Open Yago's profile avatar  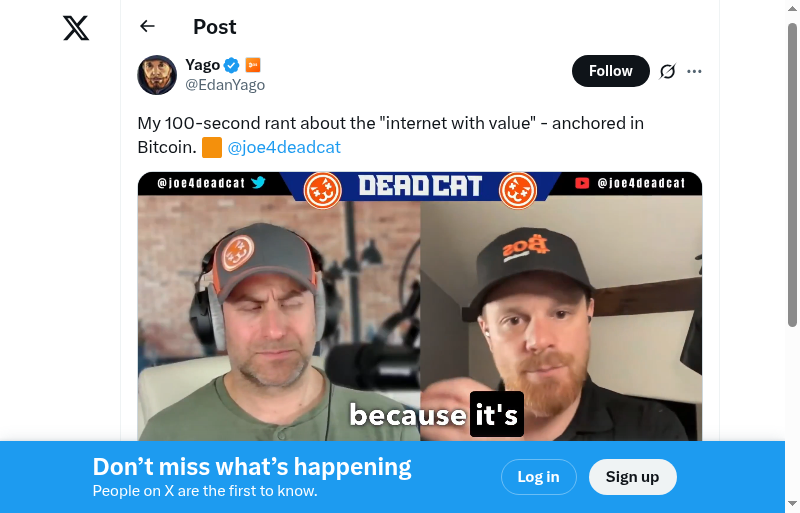pos(157,75)
